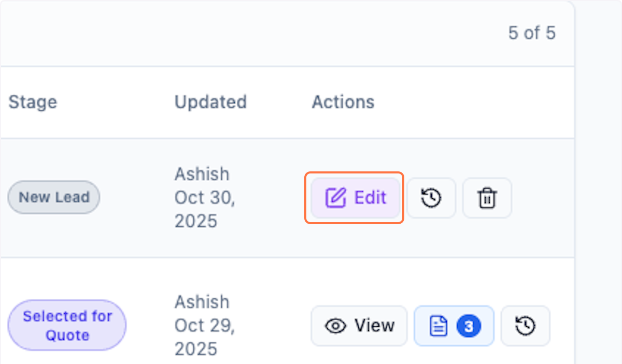Click Ashish in the Selected for Quote row
The width and height of the screenshot is (622, 364).
[x=202, y=302]
